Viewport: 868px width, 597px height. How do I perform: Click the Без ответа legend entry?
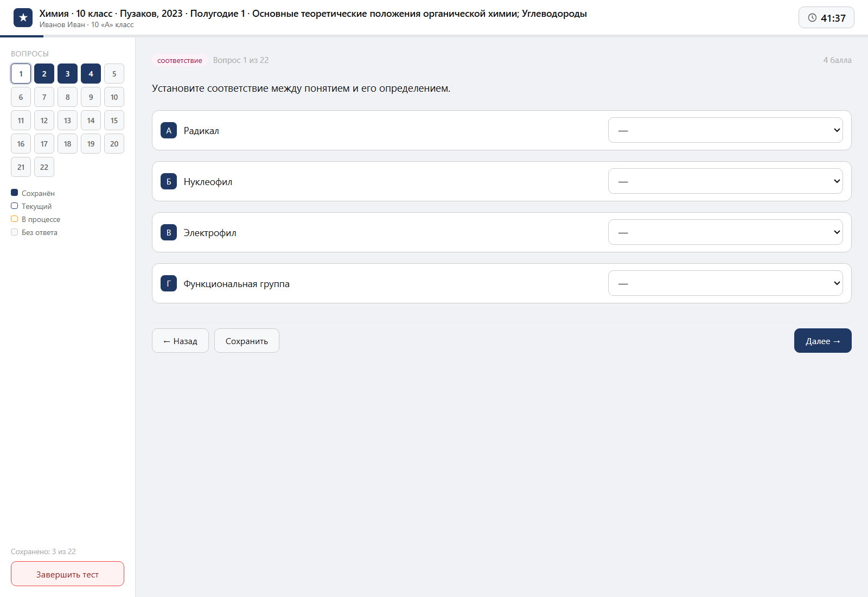pyautogui.click(x=34, y=232)
